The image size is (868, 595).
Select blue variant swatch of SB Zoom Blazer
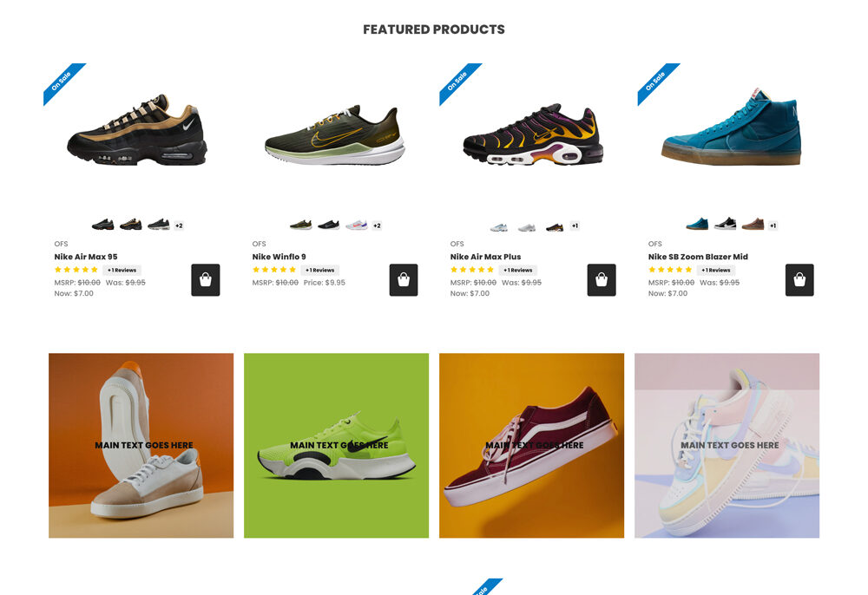[x=697, y=224]
